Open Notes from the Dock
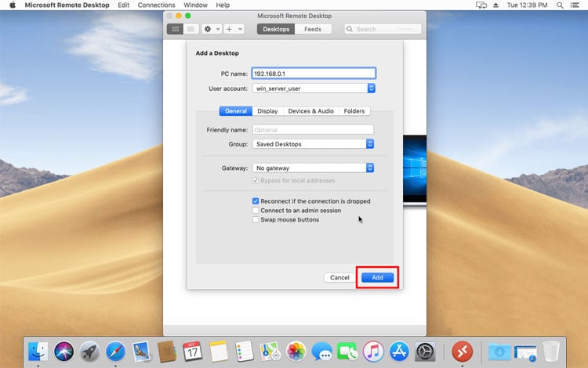 (219, 352)
